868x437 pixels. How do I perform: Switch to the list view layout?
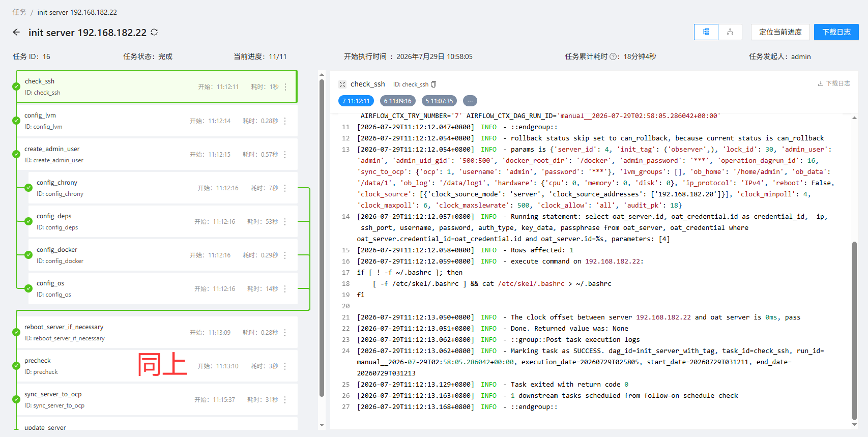point(706,32)
